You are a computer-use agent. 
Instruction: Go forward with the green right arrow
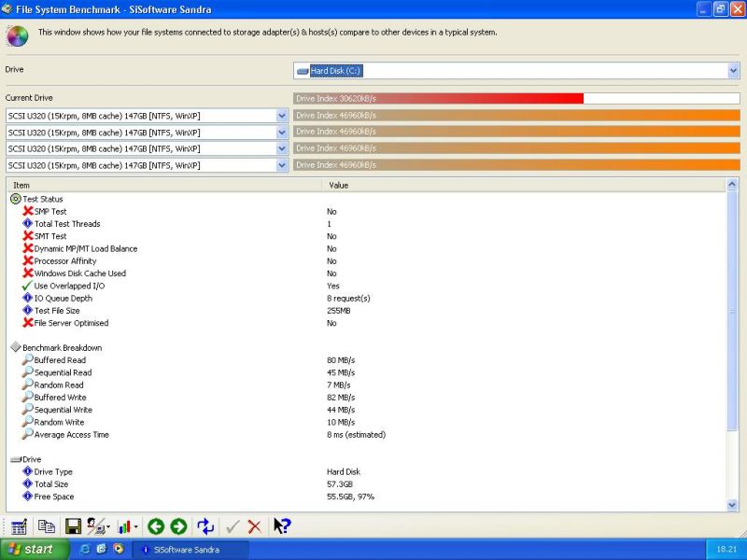tap(178, 526)
